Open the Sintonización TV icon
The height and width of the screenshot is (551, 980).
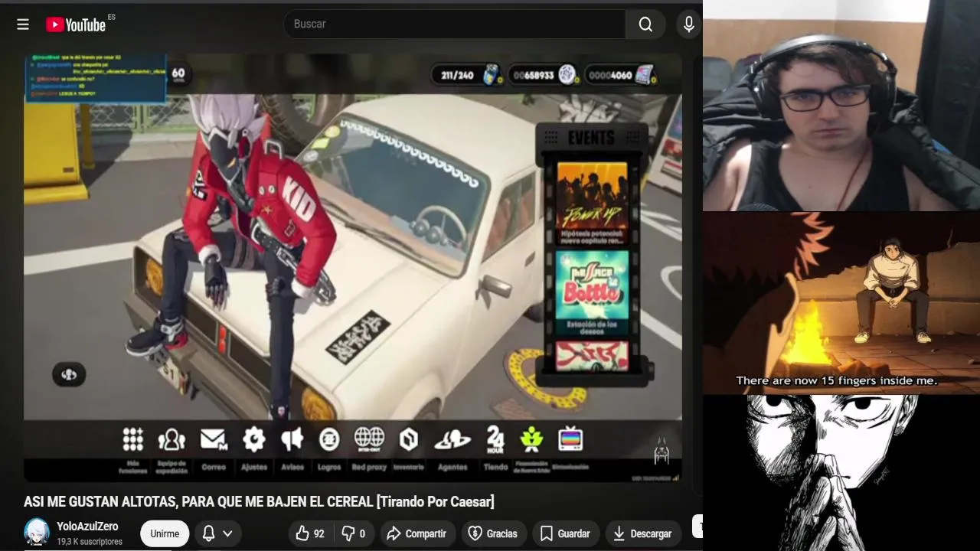pyautogui.click(x=570, y=439)
